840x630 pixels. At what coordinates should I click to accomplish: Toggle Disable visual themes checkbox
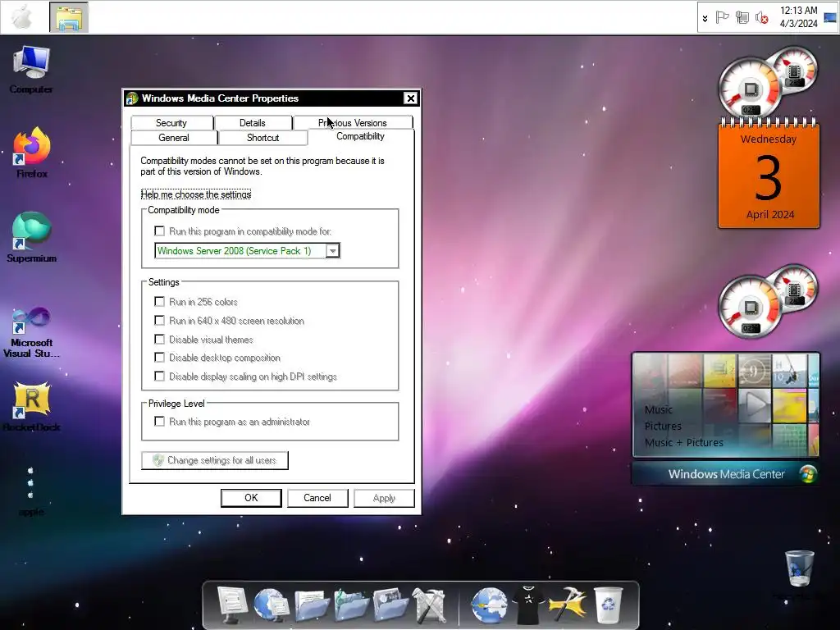click(x=160, y=339)
